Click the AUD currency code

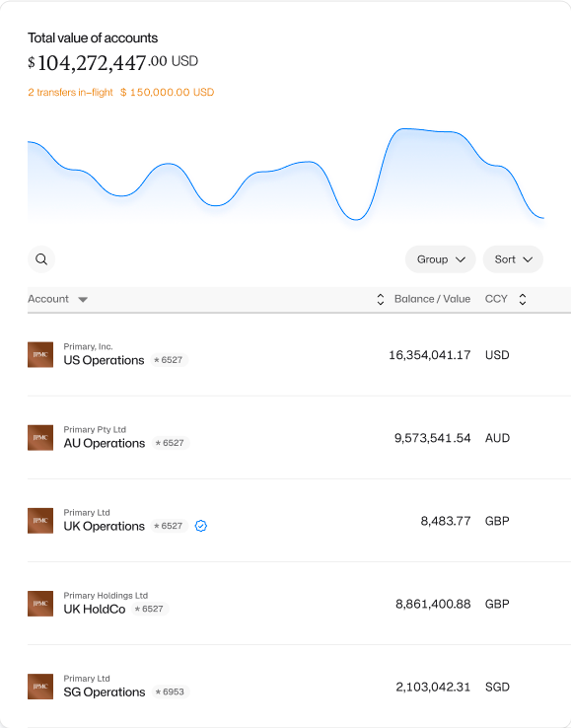point(497,438)
